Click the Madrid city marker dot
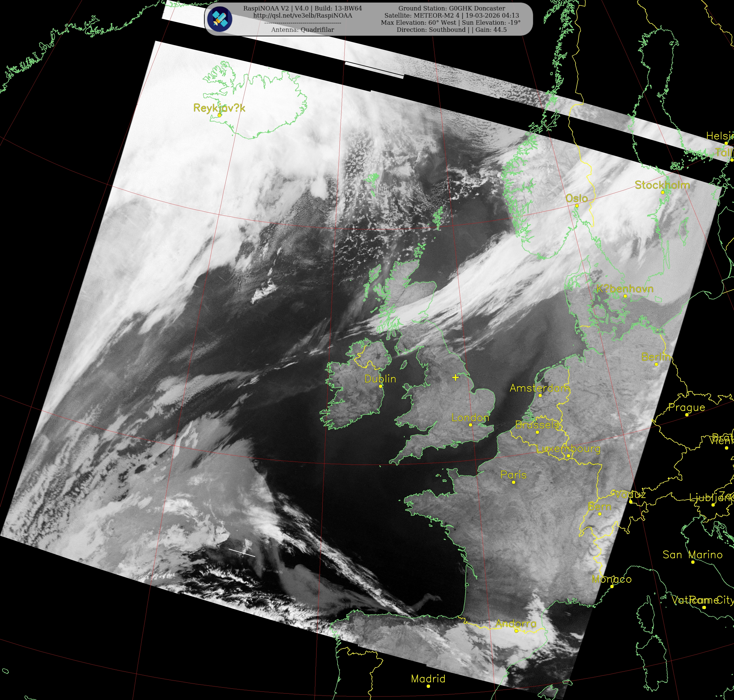The height and width of the screenshot is (700, 734). pos(428,686)
